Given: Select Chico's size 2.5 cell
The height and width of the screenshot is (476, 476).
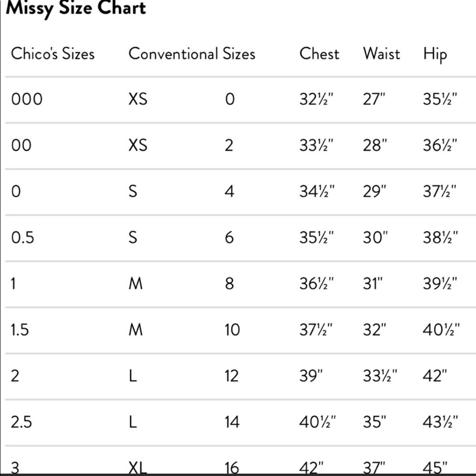Looking at the screenshot, I should point(21,422).
